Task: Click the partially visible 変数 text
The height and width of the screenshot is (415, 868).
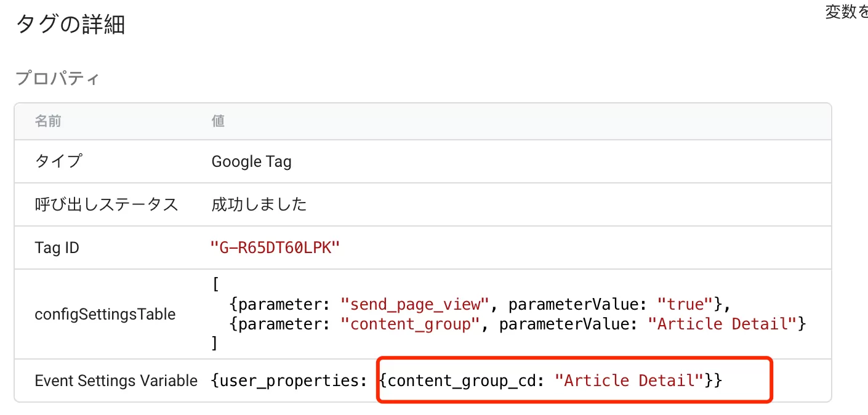Action: click(846, 12)
